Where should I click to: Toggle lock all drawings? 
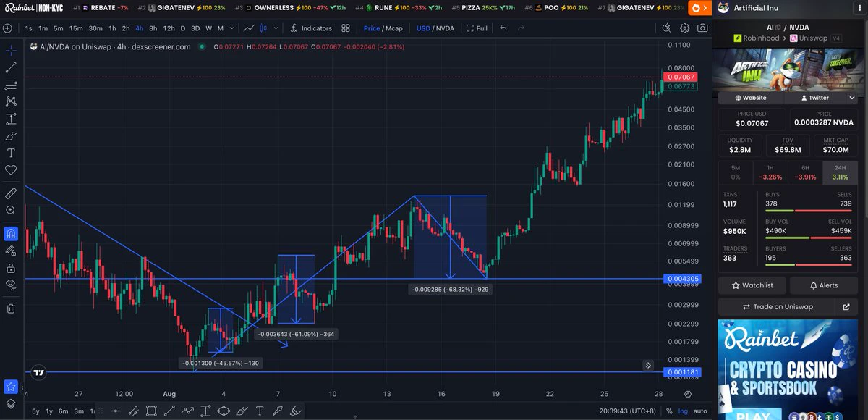(x=11, y=268)
